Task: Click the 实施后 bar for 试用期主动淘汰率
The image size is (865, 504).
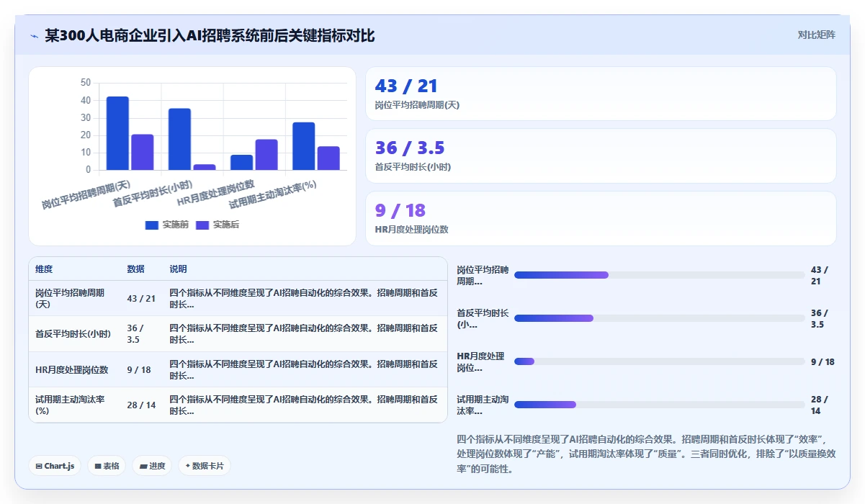Action: [328, 158]
